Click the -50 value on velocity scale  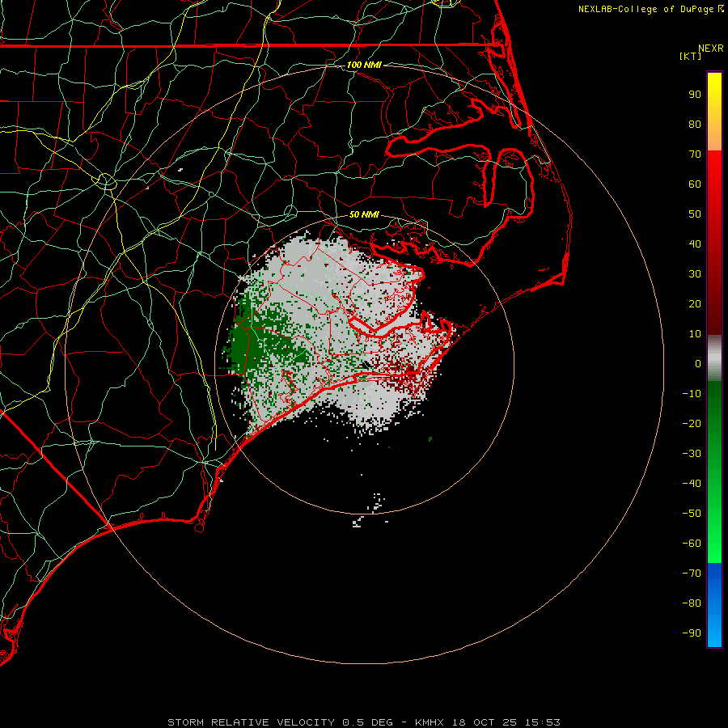coord(692,514)
